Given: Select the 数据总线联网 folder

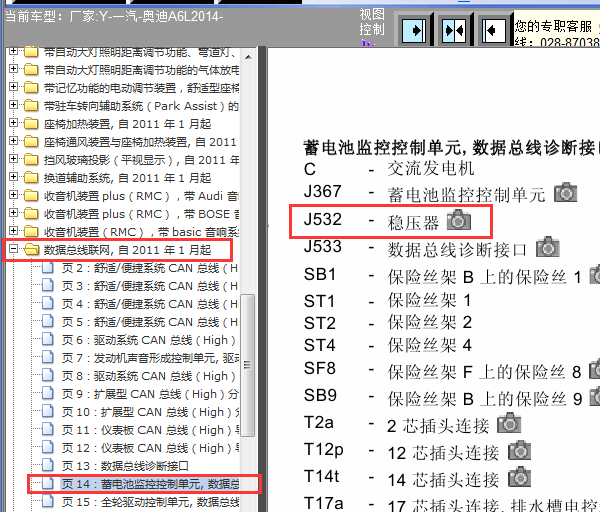Looking at the screenshot, I should click(127, 250).
